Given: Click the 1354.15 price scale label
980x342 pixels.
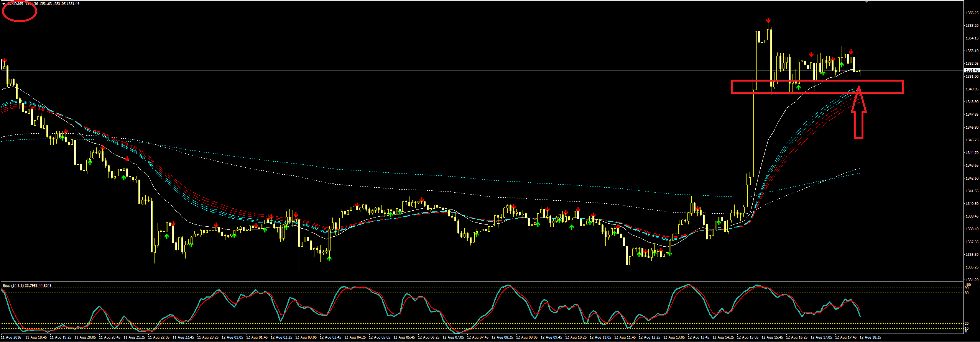Looking at the screenshot, I should click(972, 38).
